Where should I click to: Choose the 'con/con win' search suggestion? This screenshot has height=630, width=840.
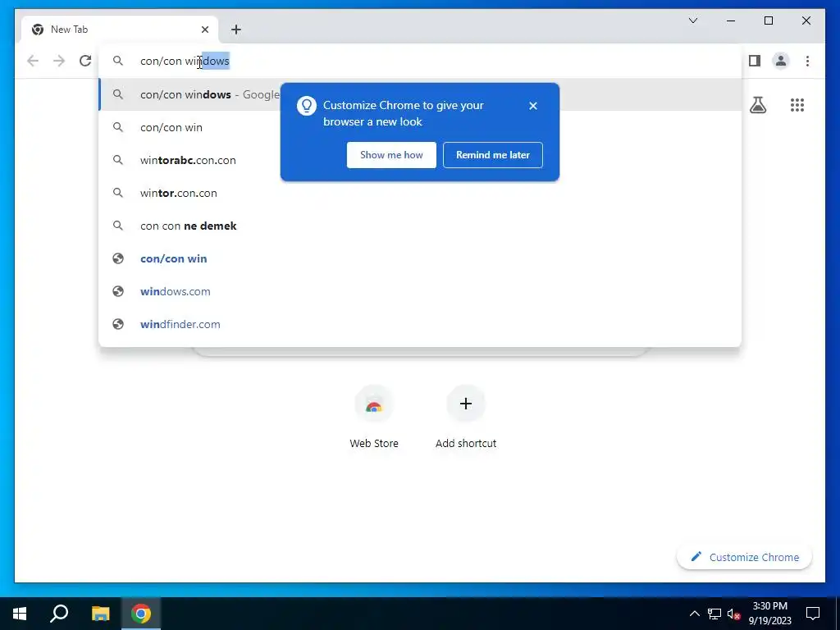420,127
